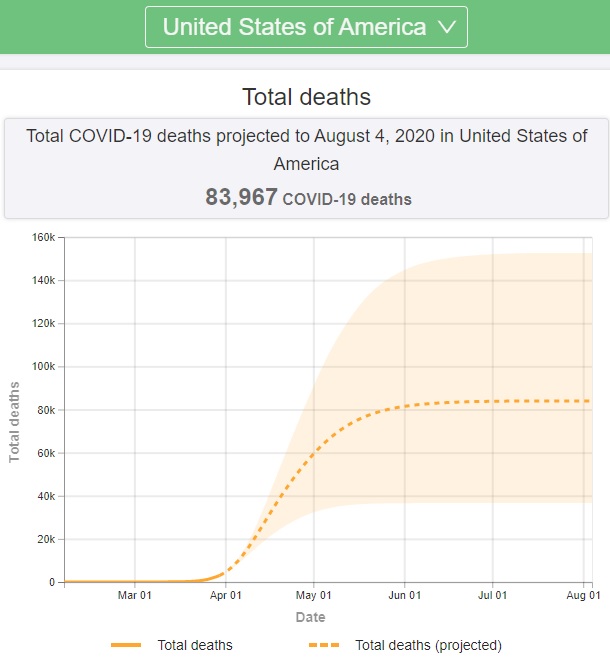Open the United States of America dropdown

tap(305, 27)
